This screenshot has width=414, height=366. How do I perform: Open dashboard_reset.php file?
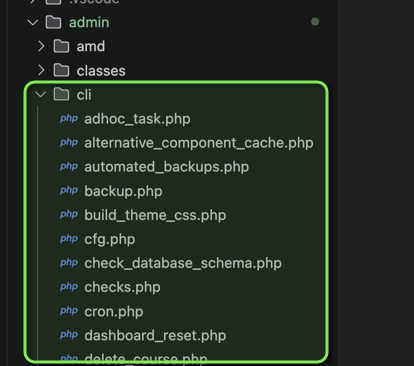(x=155, y=335)
